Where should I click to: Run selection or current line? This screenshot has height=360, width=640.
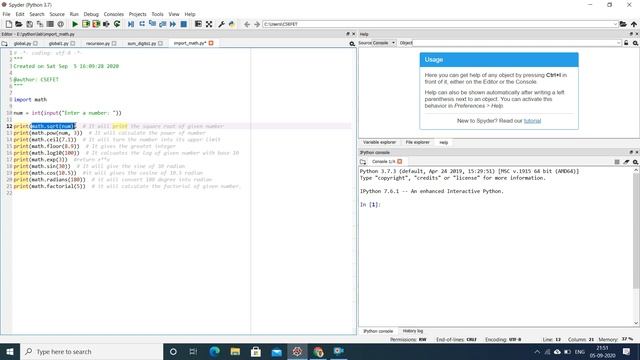[x=106, y=24]
